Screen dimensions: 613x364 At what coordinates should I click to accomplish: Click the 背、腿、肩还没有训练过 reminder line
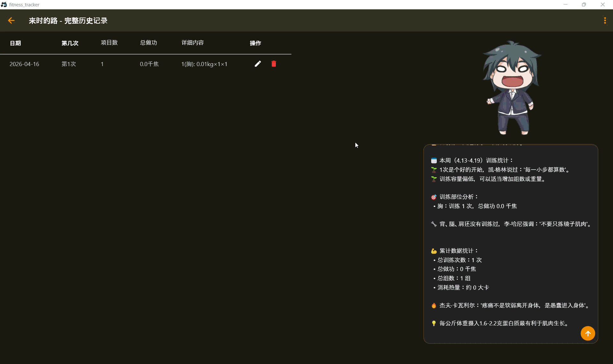511,224
